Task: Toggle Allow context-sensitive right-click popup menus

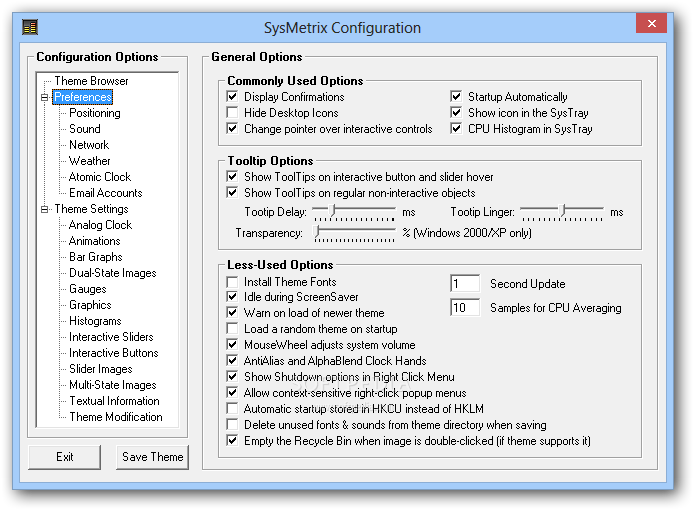Action: [232, 392]
